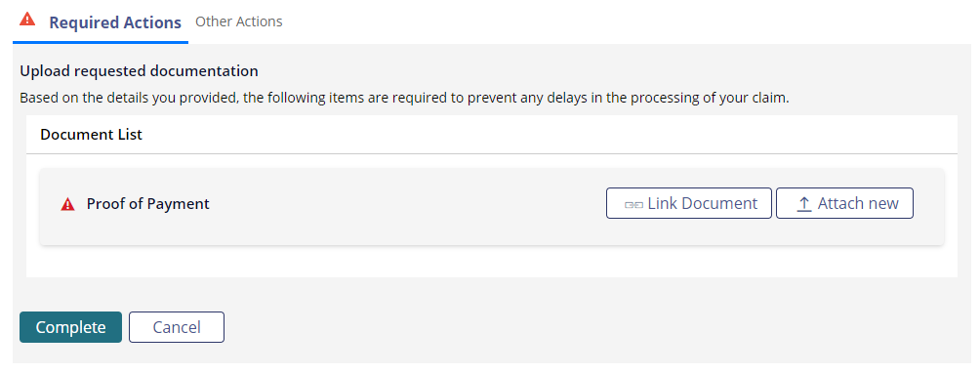Click the Document List header
This screenshot has width=980, height=374.
(91, 135)
